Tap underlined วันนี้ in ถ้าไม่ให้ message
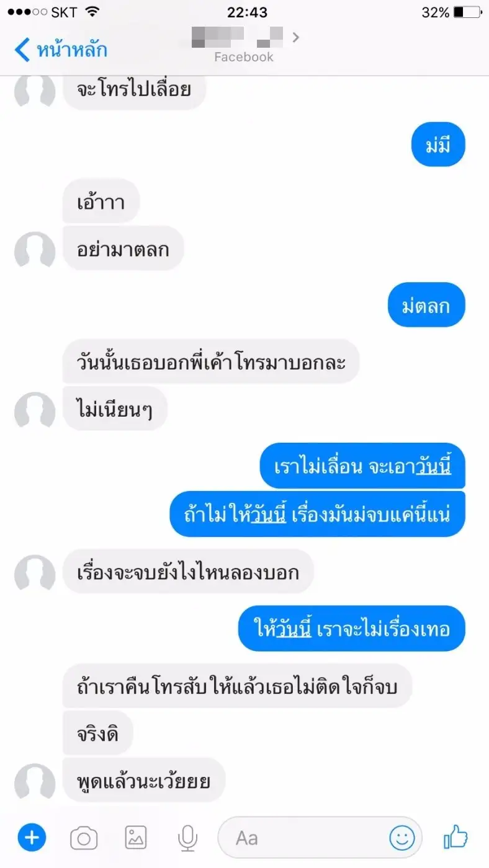The width and height of the screenshot is (489, 868). click(268, 513)
